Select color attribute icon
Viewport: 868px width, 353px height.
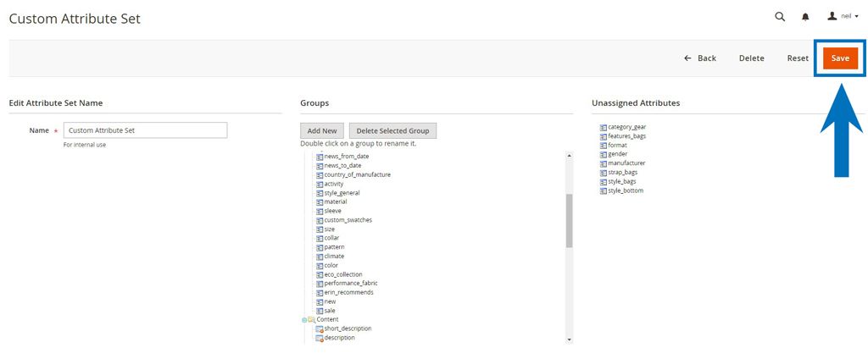click(x=320, y=266)
